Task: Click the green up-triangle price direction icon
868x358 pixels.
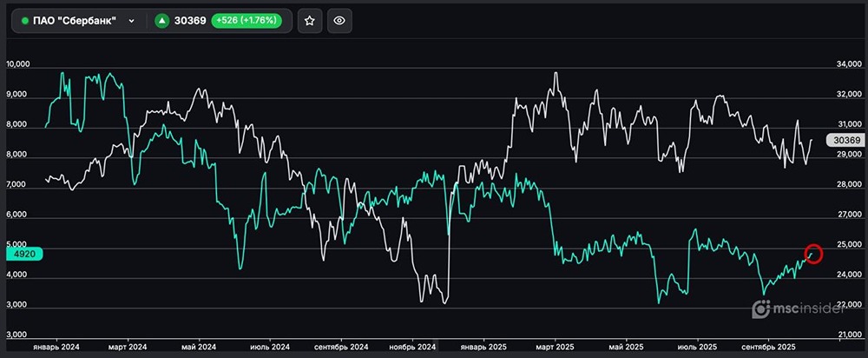Action: point(161,21)
